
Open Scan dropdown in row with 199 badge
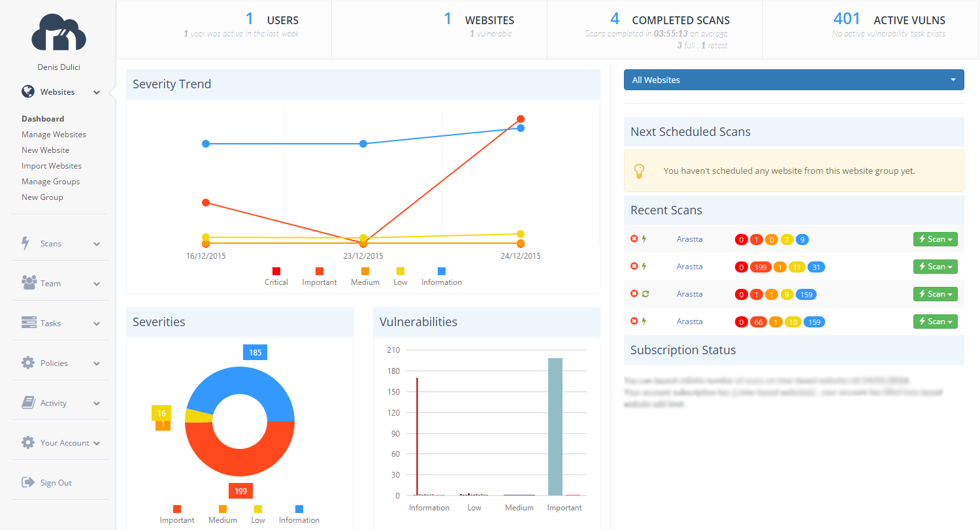[935, 267]
